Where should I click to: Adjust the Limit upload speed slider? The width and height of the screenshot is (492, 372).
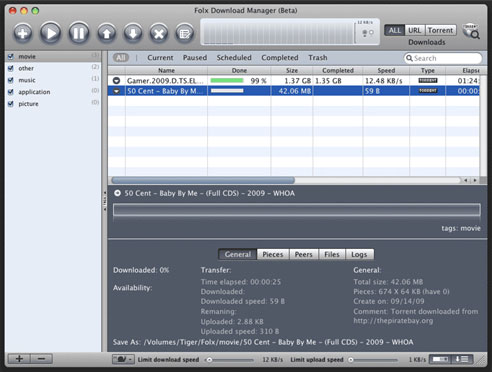click(x=373, y=360)
